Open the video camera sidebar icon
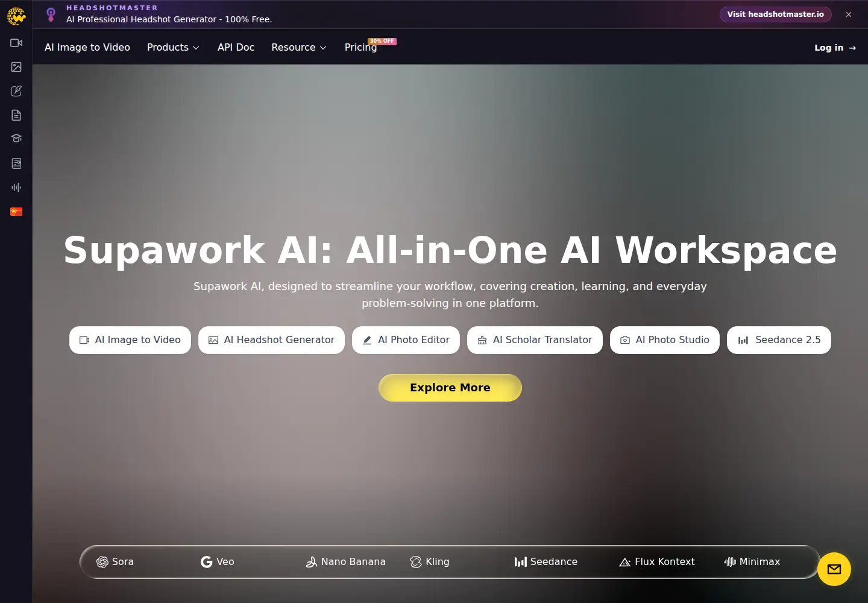868x603 pixels. tap(16, 43)
